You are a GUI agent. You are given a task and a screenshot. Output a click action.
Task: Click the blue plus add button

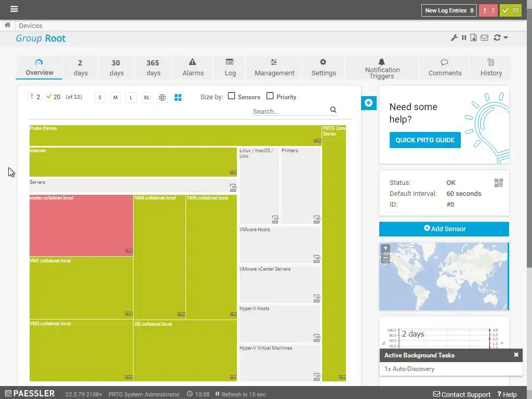click(x=369, y=103)
